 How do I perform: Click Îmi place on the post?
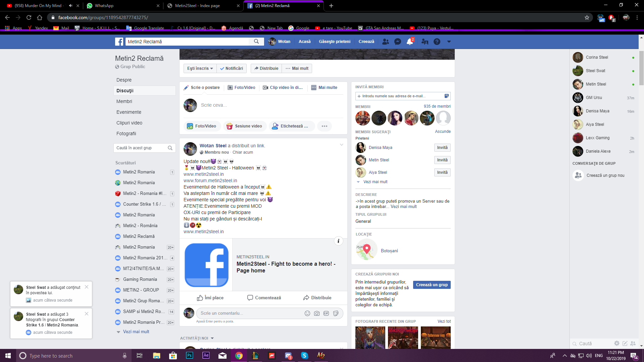[x=210, y=298]
